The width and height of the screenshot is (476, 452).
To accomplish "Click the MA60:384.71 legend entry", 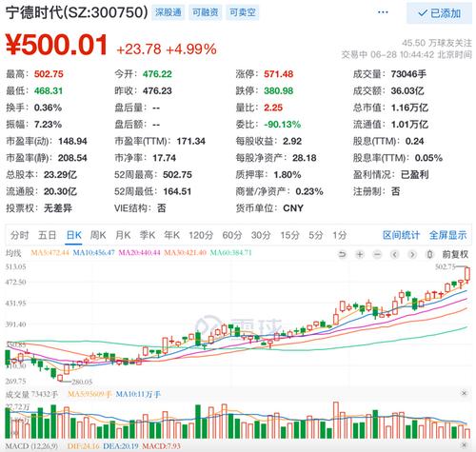I will click(x=231, y=253).
